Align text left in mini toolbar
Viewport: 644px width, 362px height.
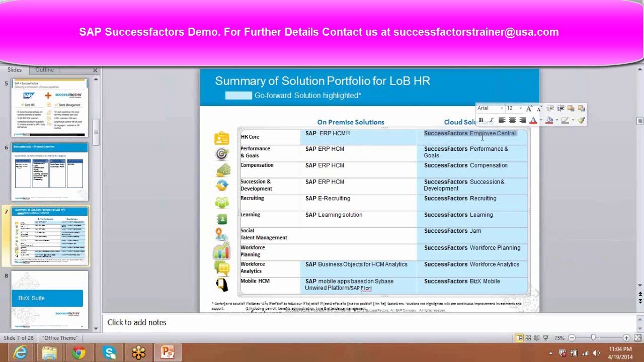click(x=502, y=120)
